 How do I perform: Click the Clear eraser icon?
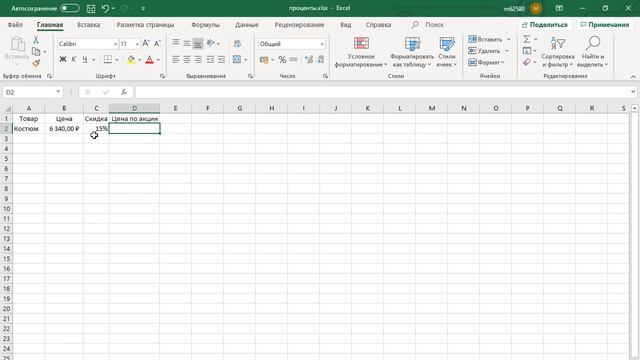527,62
